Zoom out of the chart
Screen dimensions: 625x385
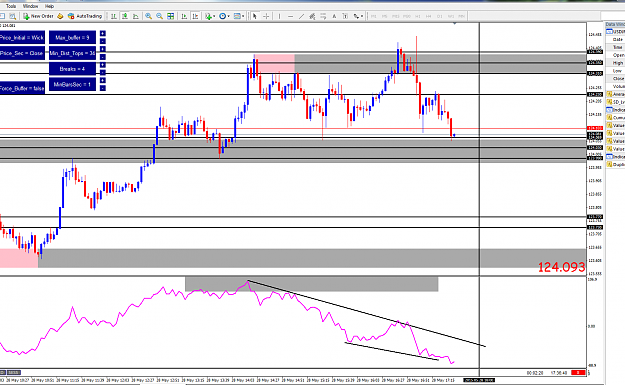pos(159,16)
